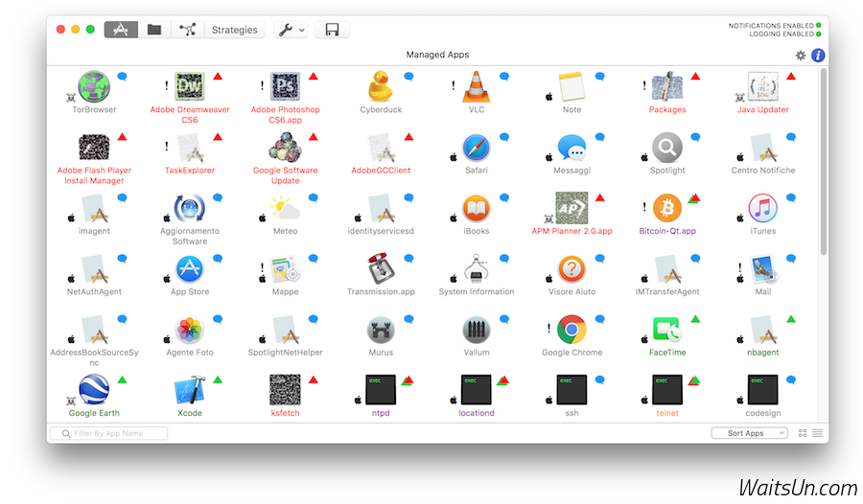Open settings via the gear icon

point(801,56)
